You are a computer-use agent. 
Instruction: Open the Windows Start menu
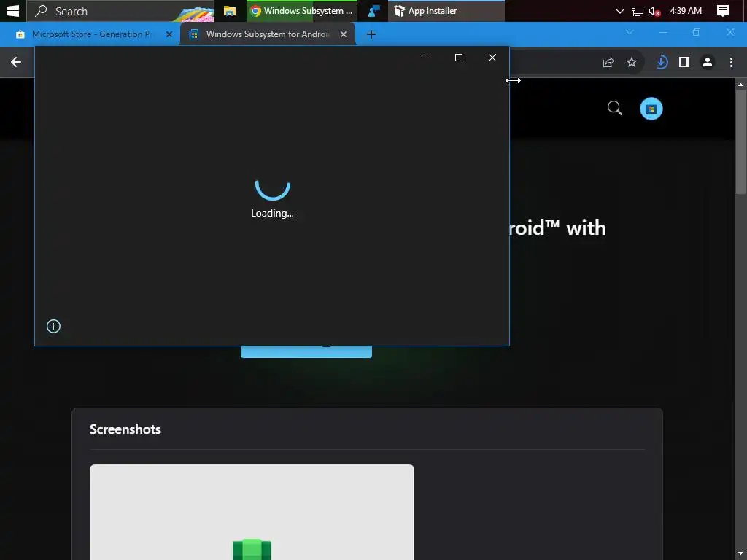[x=13, y=10]
